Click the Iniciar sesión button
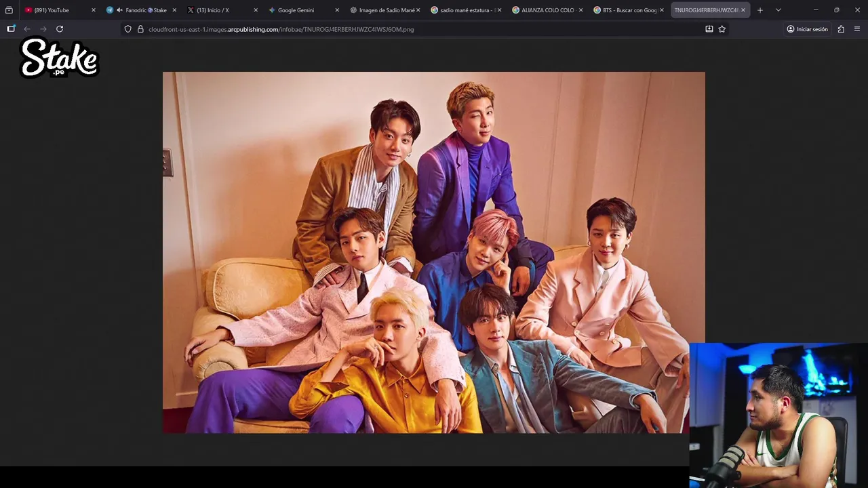The width and height of the screenshot is (868, 488). (807, 29)
